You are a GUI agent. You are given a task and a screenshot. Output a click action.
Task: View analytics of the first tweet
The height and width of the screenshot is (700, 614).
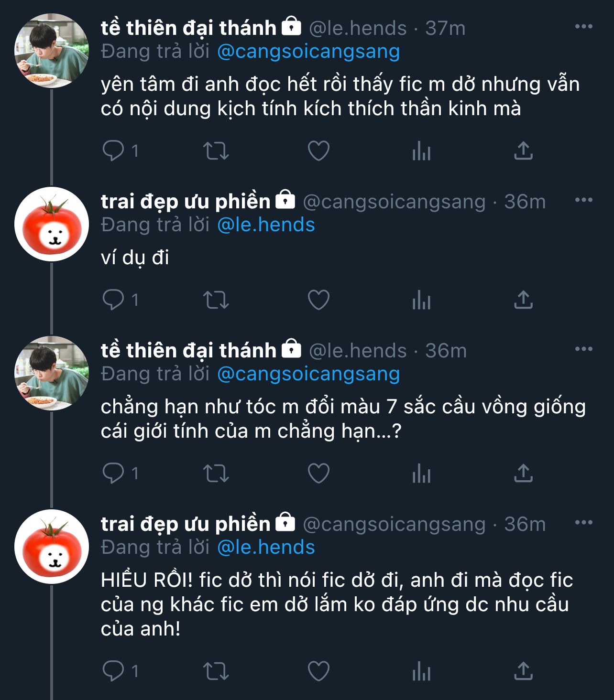421,151
